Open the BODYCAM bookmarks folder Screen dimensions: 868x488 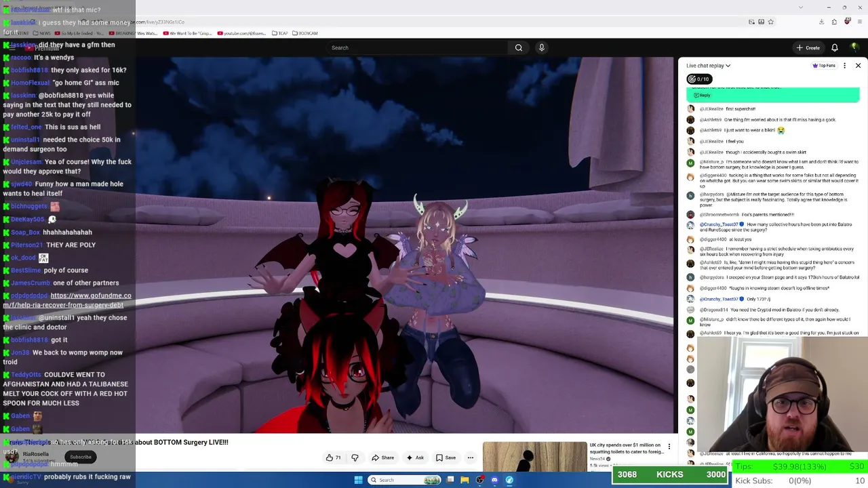305,33
